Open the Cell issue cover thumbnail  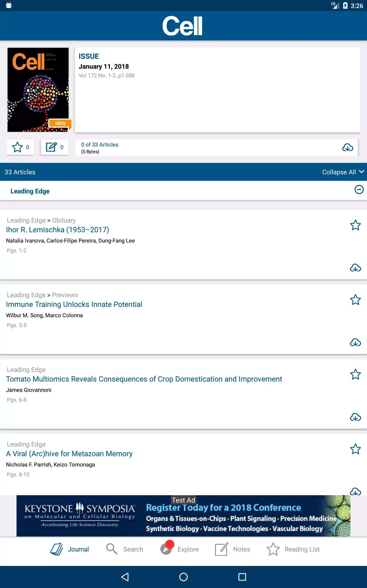coord(38,90)
